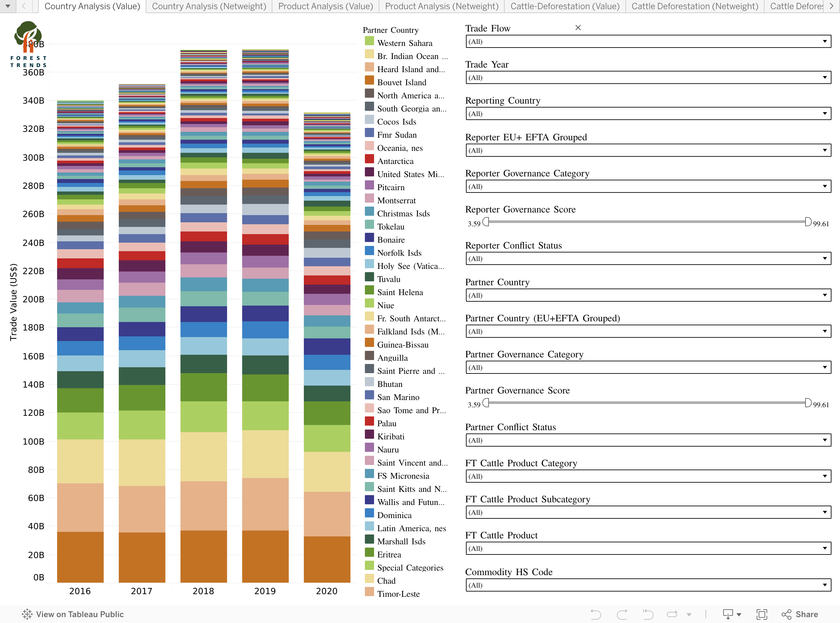
Task: Expand the Trade Year dropdown
Action: (825, 78)
